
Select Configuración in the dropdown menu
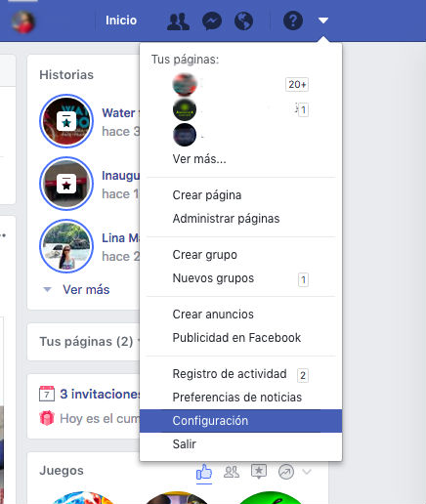click(x=240, y=421)
